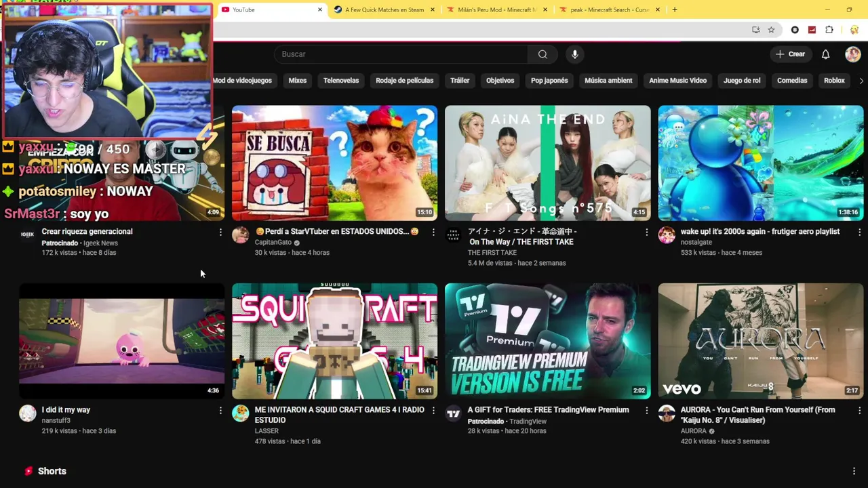The width and height of the screenshot is (868, 488).
Task: Select the Anime Music Video chip
Action: (677, 81)
